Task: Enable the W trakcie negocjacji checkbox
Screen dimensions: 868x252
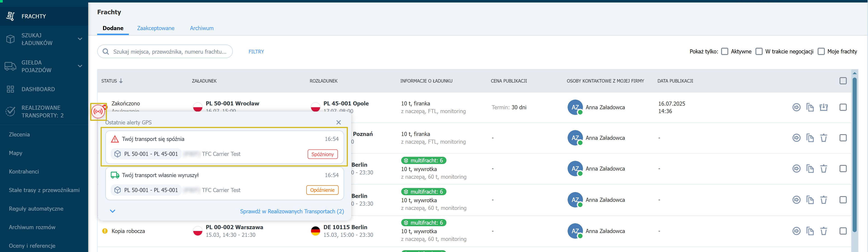Action: point(759,51)
